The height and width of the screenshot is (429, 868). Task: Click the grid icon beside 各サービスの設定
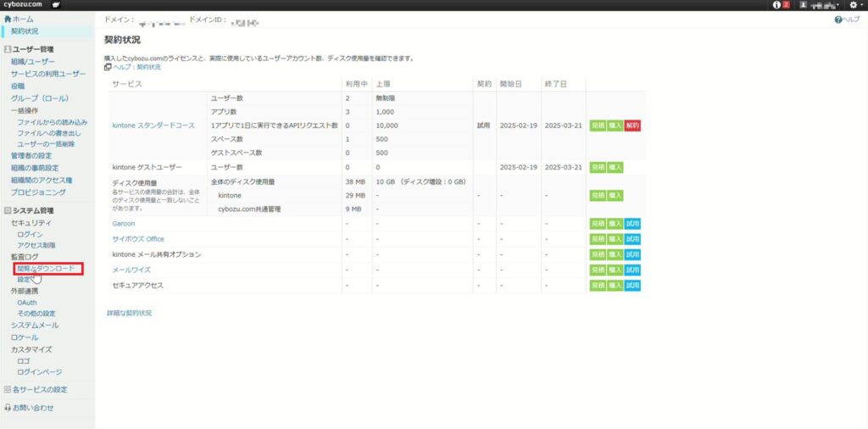pyautogui.click(x=8, y=390)
